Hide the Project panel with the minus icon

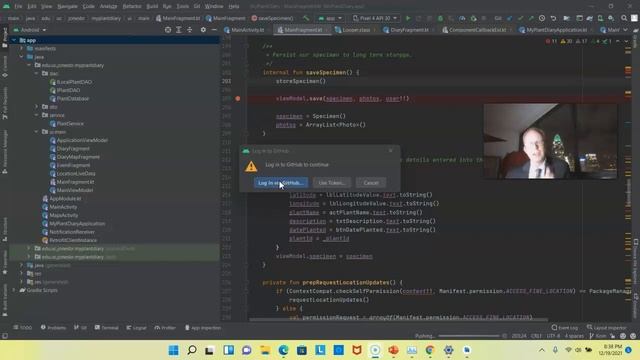click(x=214, y=30)
